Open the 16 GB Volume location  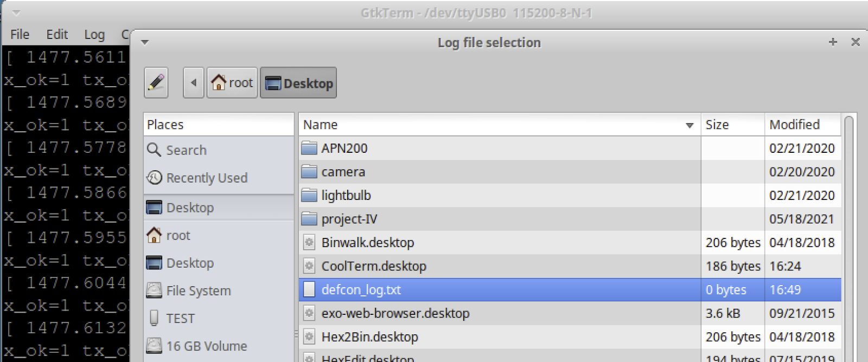pyautogui.click(x=206, y=346)
